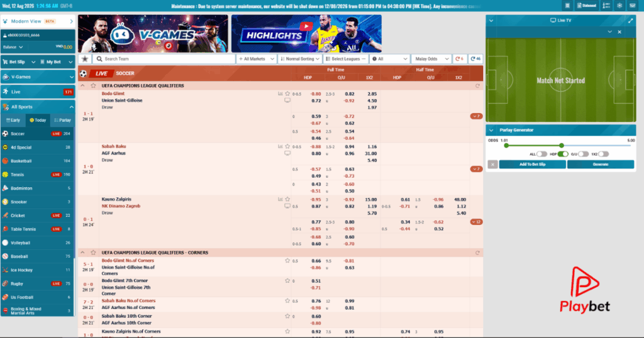
Task: Close the Live TV match tracker
Action: tap(619, 32)
